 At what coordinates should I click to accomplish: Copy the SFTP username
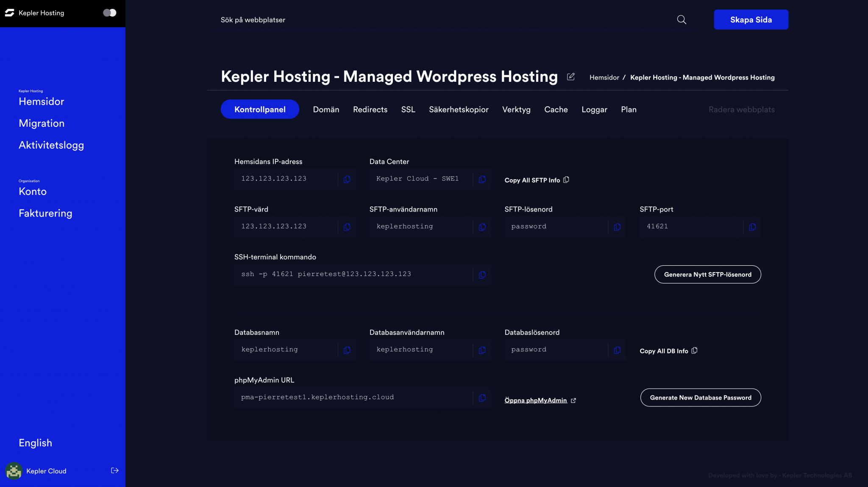482,227
